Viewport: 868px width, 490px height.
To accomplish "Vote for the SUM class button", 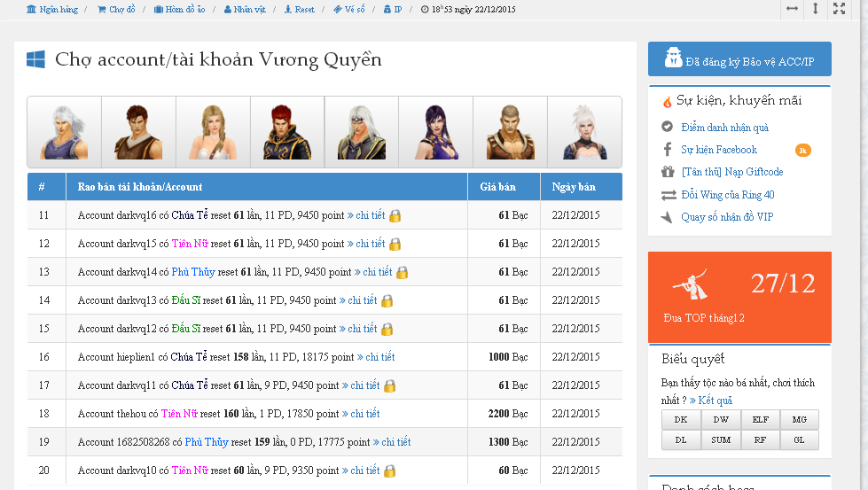I will click(720, 439).
